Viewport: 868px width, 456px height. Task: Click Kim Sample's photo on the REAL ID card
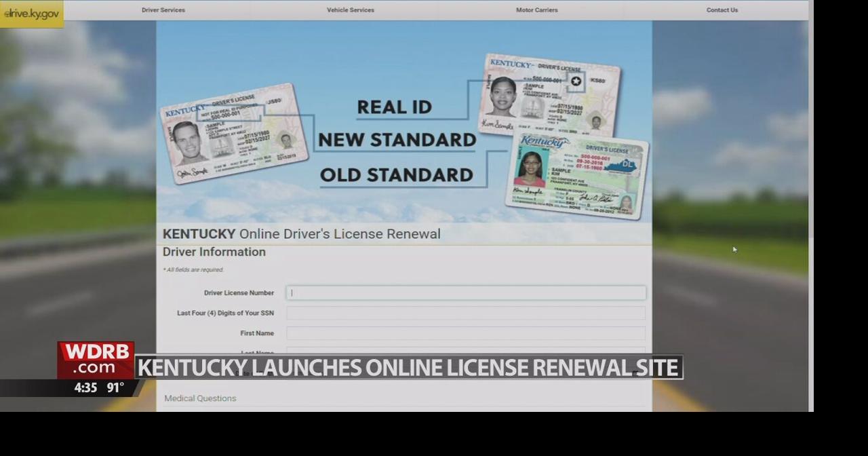(502, 97)
